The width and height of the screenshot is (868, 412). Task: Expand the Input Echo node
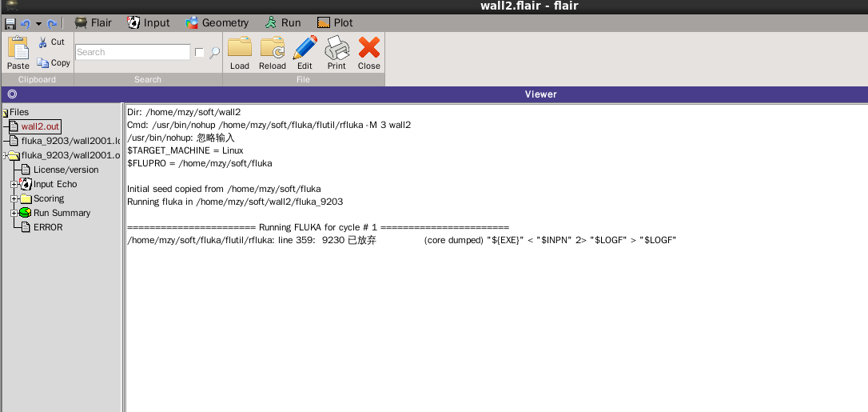[x=14, y=184]
